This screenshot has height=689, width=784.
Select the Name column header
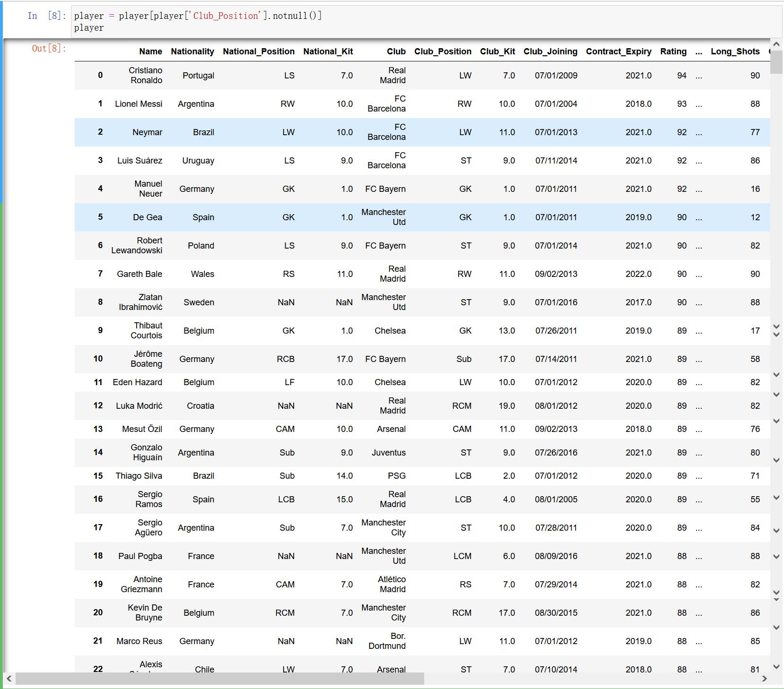coord(150,52)
